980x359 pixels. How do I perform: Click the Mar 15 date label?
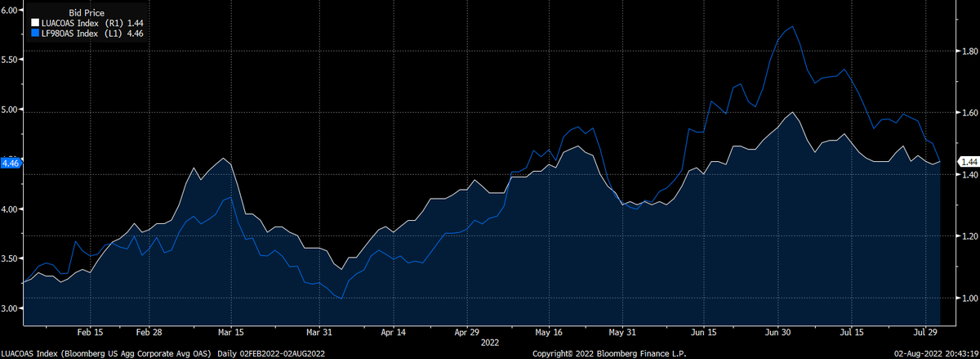click(x=231, y=333)
